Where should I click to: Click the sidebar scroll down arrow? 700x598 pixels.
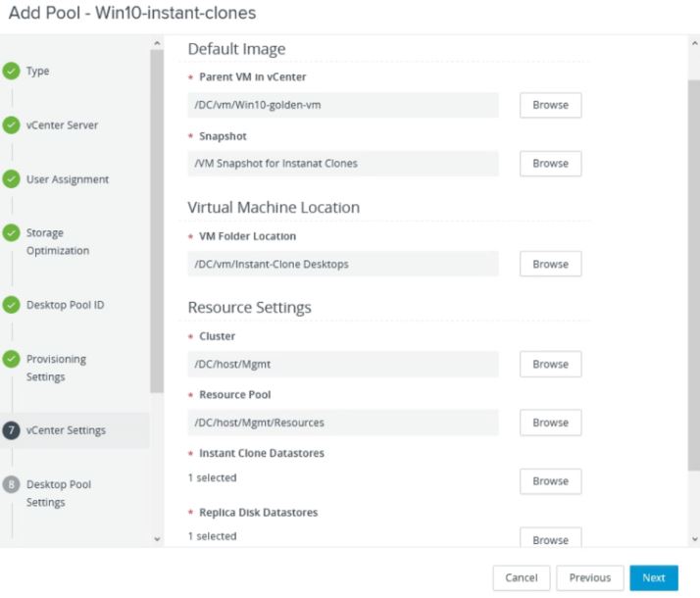tap(157, 539)
